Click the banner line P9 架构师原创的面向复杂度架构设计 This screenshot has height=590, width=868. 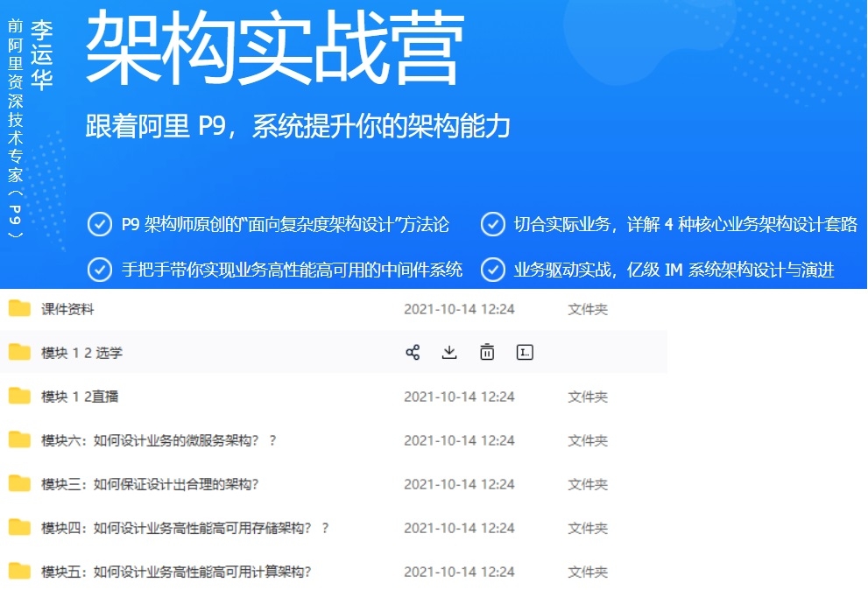285,225
